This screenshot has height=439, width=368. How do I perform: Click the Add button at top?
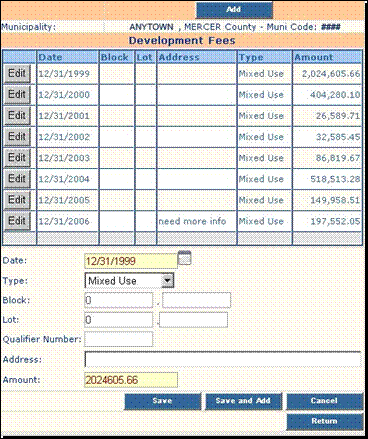click(234, 10)
